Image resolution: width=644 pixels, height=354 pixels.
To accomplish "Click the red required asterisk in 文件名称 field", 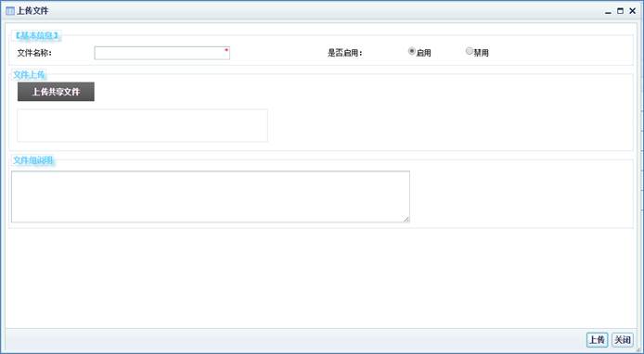I will click(x=226, y=50).
